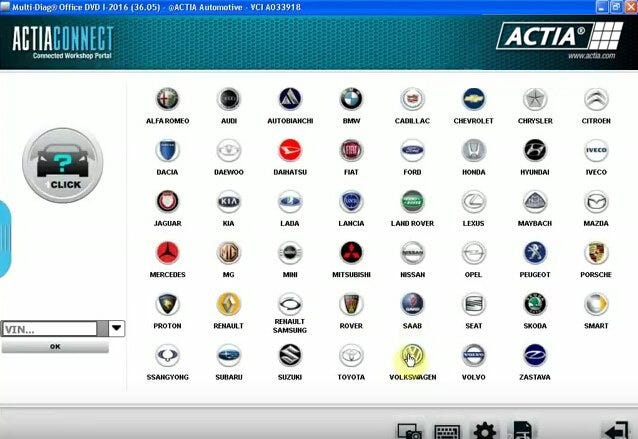Open the Chrysler brand
The width and height of the screenshot is (638, 439).
click(535, 99)
